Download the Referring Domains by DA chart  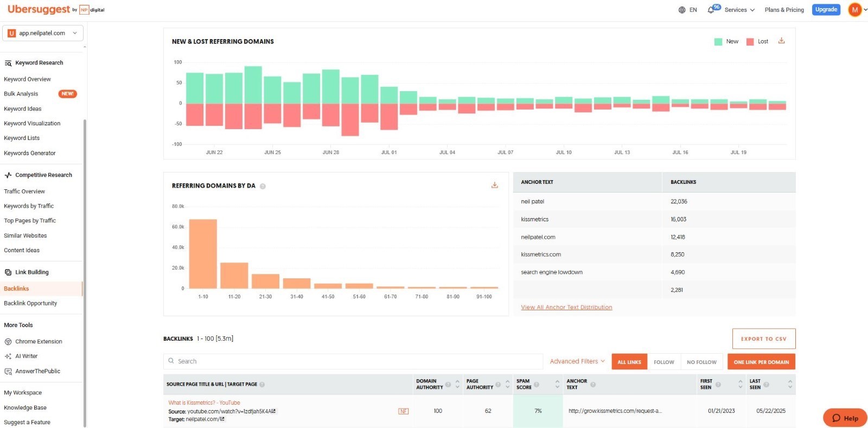(494, 185)
